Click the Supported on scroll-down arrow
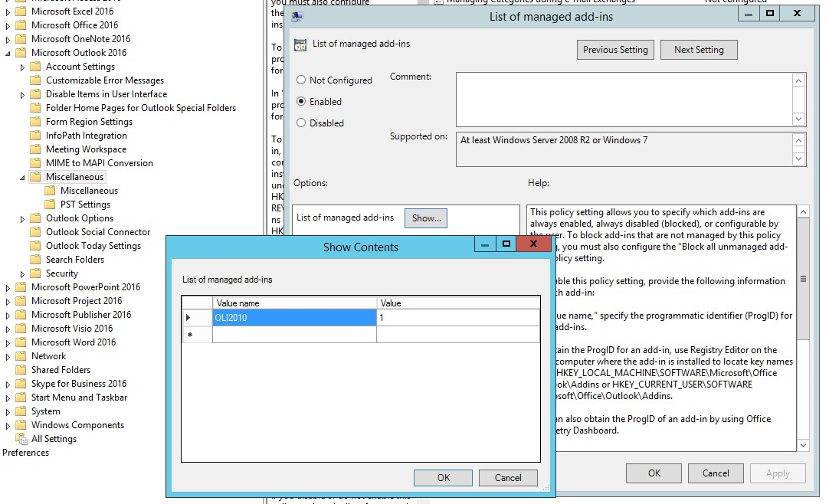The width and height of the screenshot is (829, 504). (799, 159)
